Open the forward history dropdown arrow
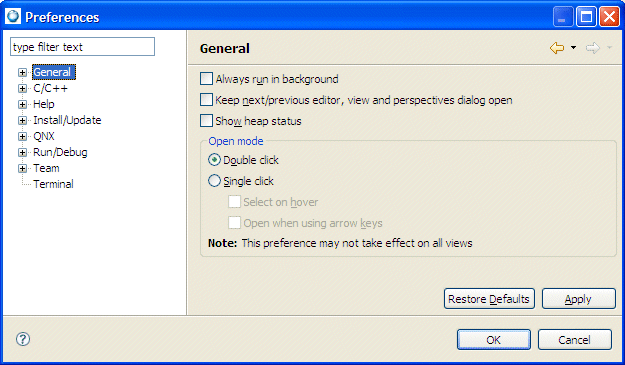 (609, 48)
